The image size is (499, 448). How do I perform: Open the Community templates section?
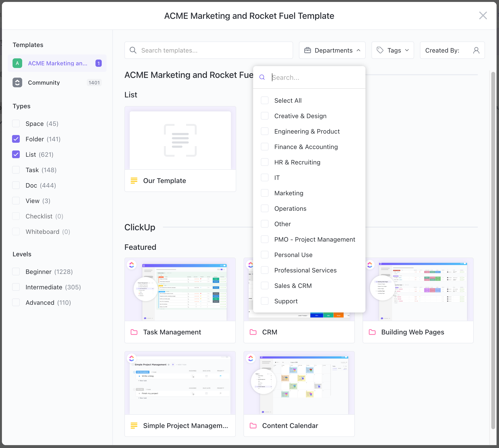pos(44,82)
